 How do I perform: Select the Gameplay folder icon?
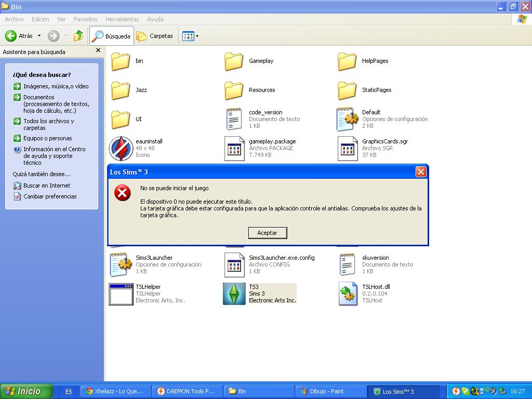pyautogui.click(x=233, y=61)
